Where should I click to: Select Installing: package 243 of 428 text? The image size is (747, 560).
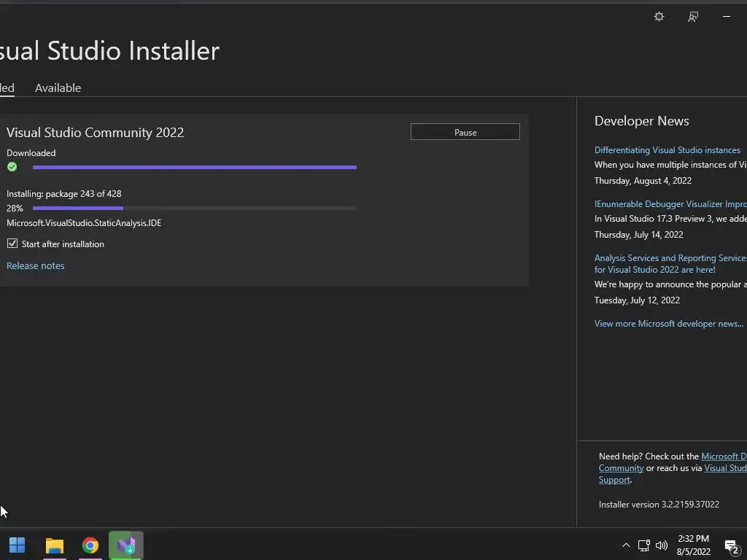64,194
